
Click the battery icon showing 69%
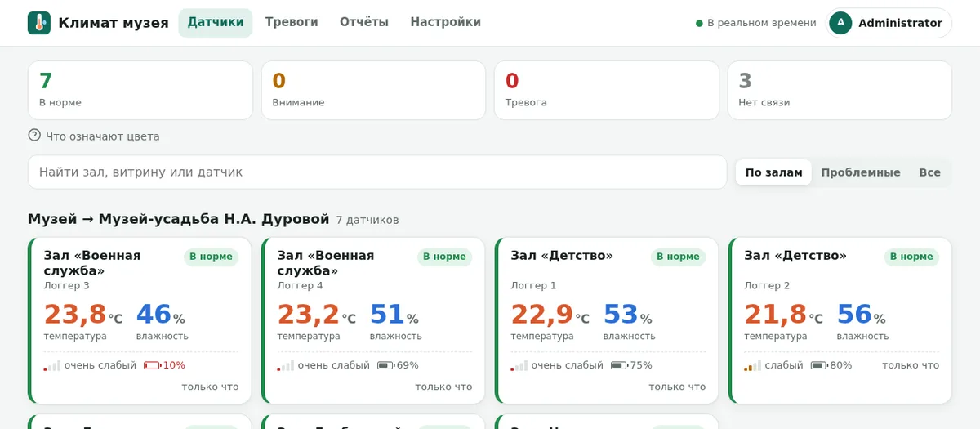pyautogui.click(x=385, y=365)
